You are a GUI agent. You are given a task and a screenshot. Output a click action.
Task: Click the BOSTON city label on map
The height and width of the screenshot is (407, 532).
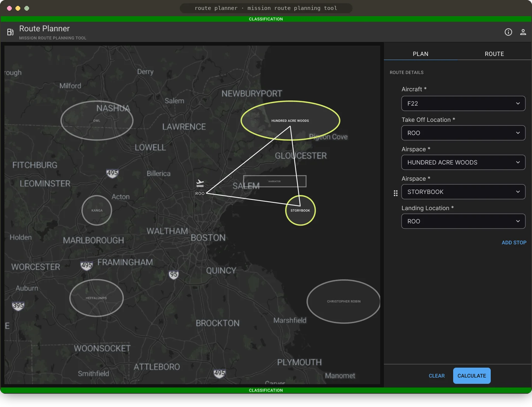208,238
